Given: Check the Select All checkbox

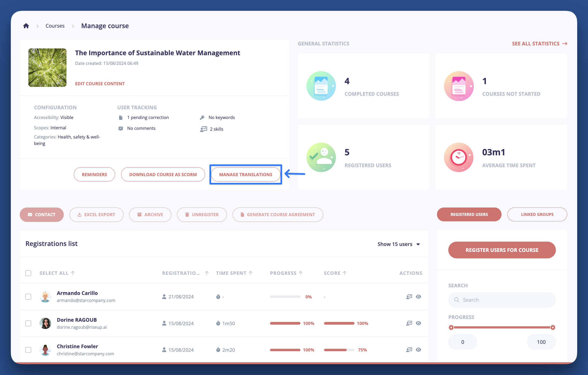Looking at the screenshot, I should coord(28,273).
